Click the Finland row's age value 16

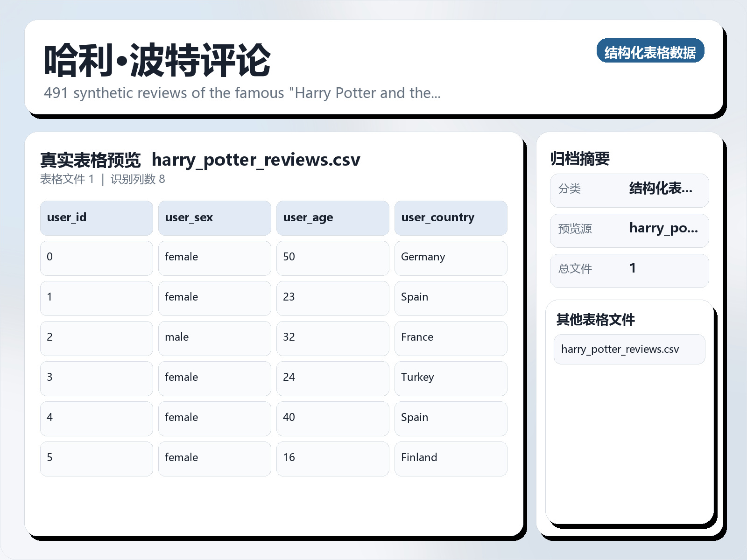click(x=332, y=458)
